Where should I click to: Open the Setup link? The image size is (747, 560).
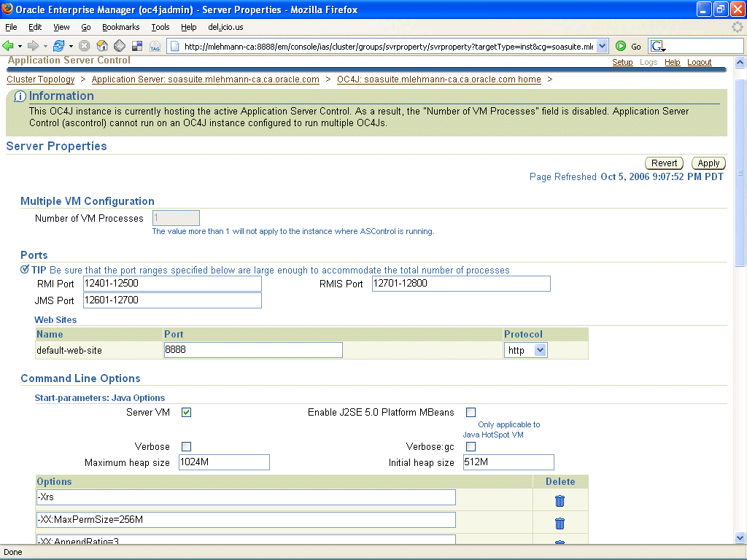(x=622, y=62)
